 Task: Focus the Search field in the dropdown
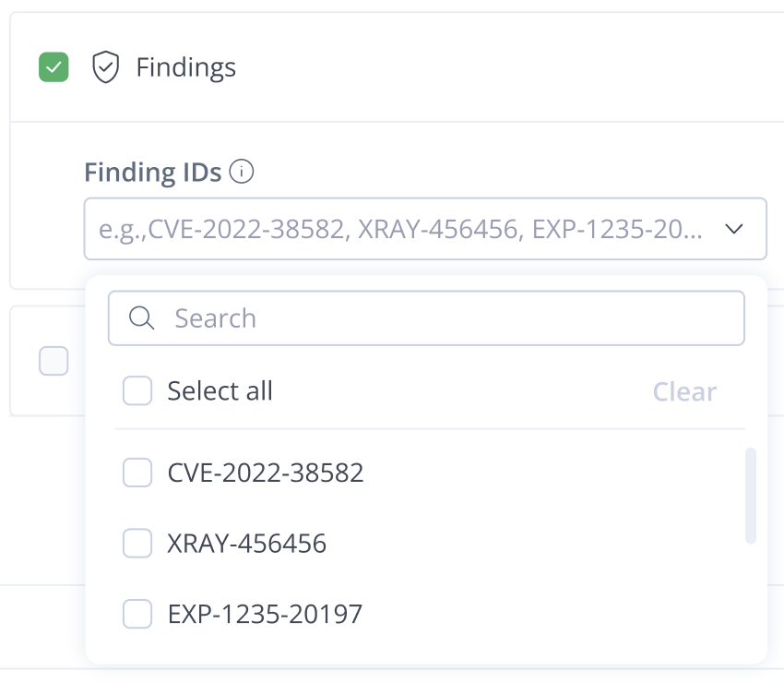[x=426, y=318]
